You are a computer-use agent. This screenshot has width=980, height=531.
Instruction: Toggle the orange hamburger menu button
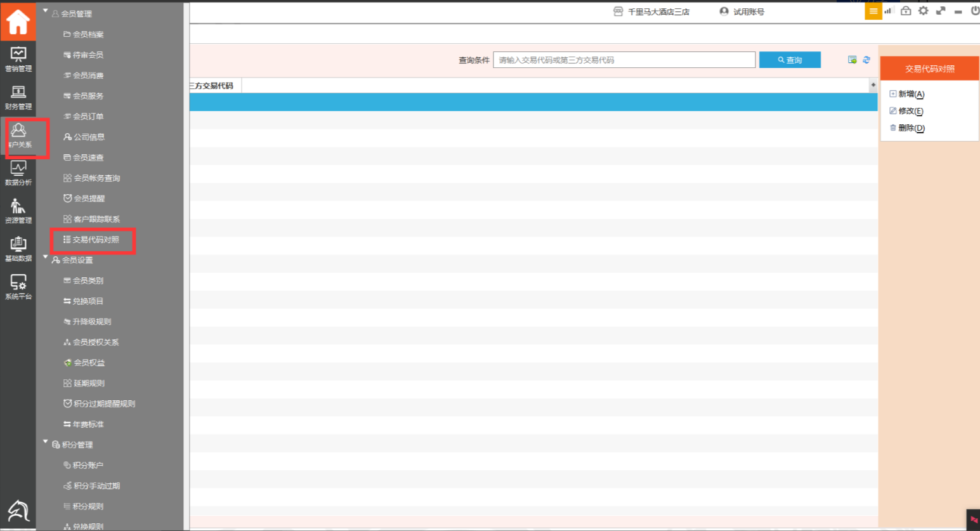pyautogui.click(x=873, y=11)
